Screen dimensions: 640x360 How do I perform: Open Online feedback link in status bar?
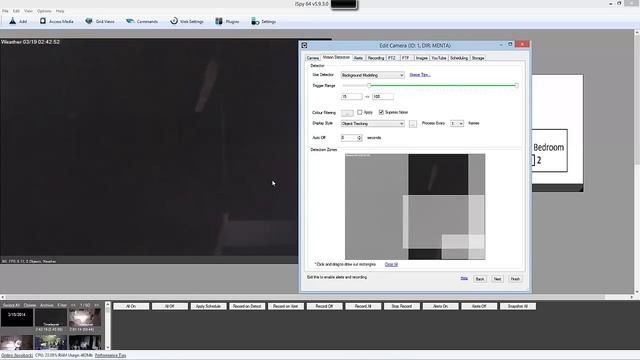tap(17, 356)
